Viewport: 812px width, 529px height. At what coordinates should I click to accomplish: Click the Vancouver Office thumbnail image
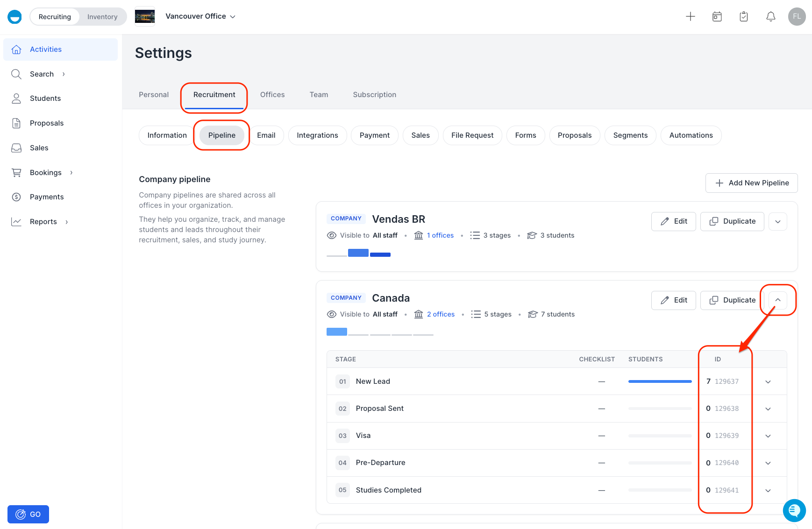145,16
